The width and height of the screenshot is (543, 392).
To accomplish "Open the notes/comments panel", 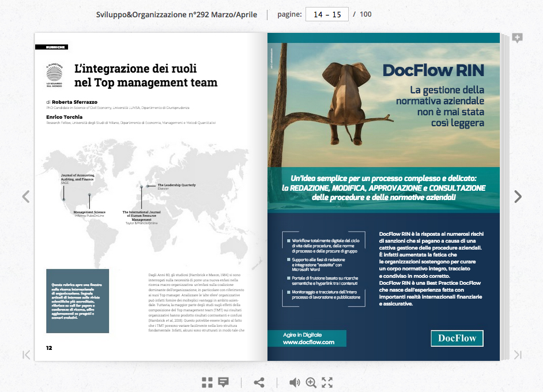I will (x=223, y=382).
